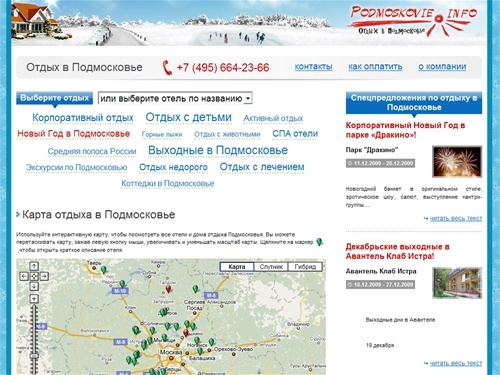Select the Выберите отдых tab

pos(55,98)
